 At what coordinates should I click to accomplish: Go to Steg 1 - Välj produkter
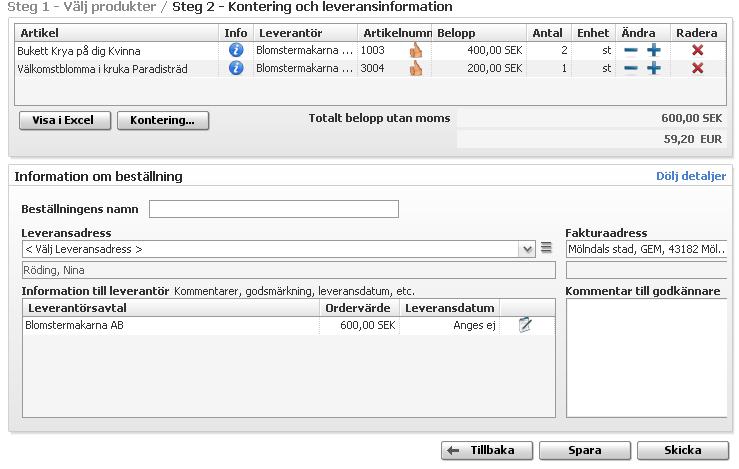pos(82,7)
